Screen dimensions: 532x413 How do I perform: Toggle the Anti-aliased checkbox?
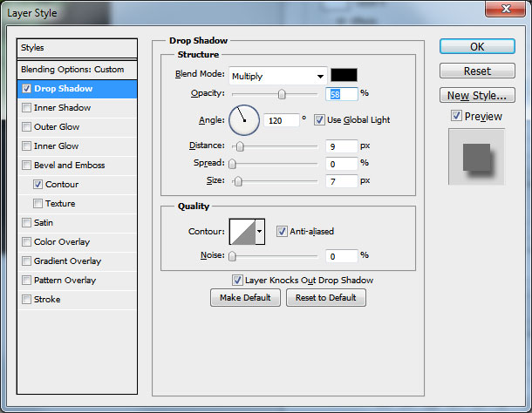click(282, 231)
